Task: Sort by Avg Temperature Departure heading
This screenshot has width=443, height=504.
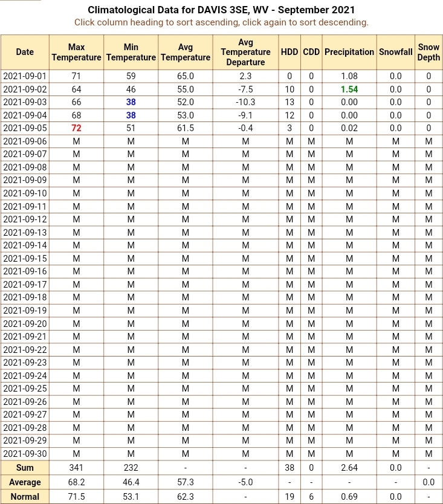Action: 245,52
